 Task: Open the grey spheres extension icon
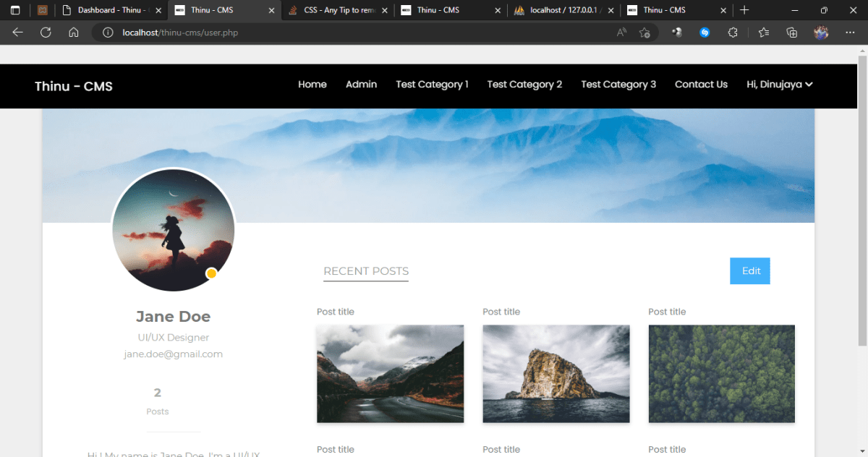677,33
